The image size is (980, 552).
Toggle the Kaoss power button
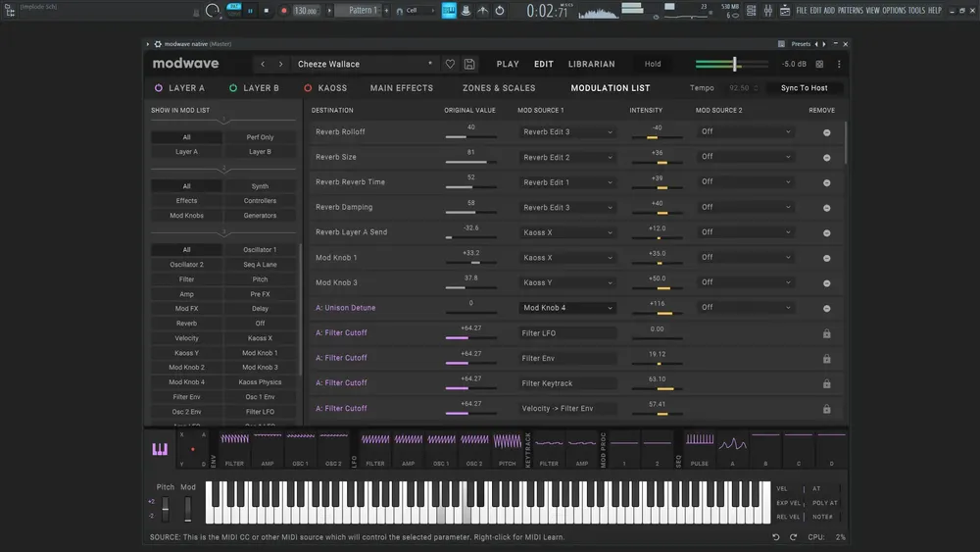tap(308, 88)
